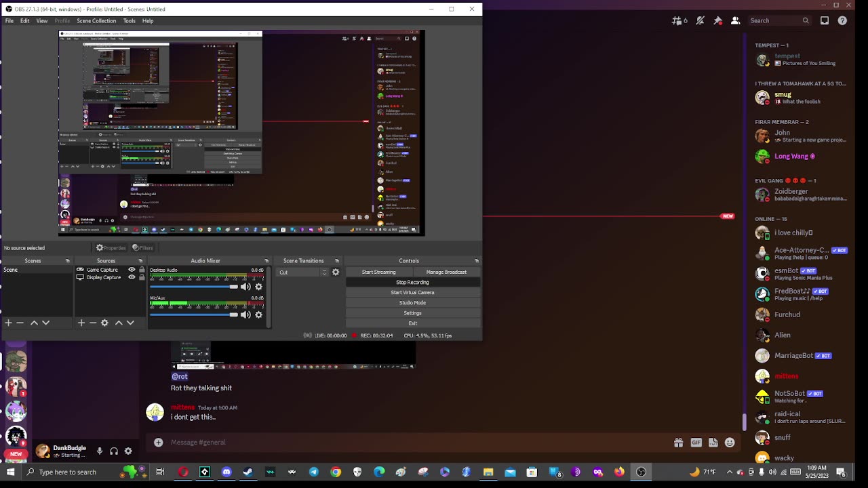Screen dimensions: 868x488
Task: Open the OBS File menu
Action: [x=9, y=21]
